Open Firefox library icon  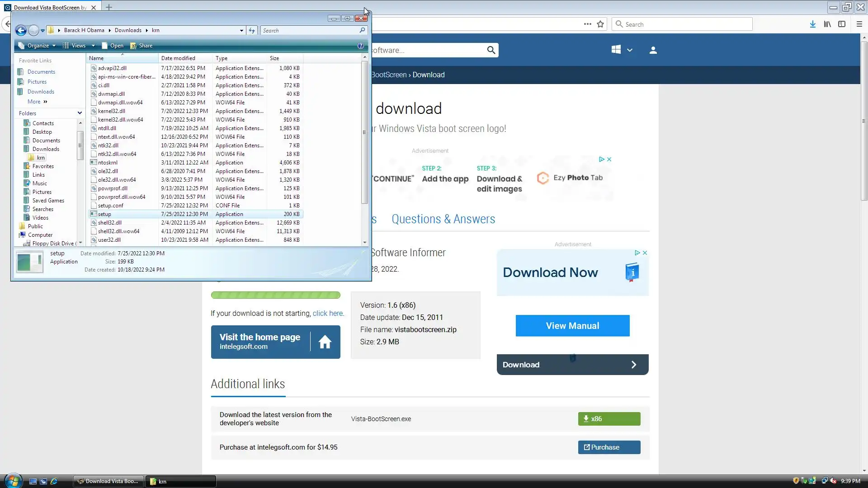pos(827,24)
